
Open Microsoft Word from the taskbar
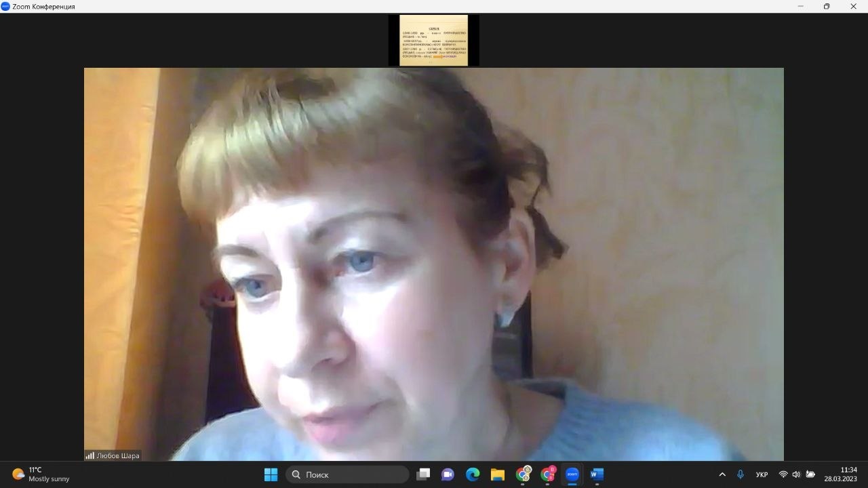pyautogui.click(x=597, y=474)
